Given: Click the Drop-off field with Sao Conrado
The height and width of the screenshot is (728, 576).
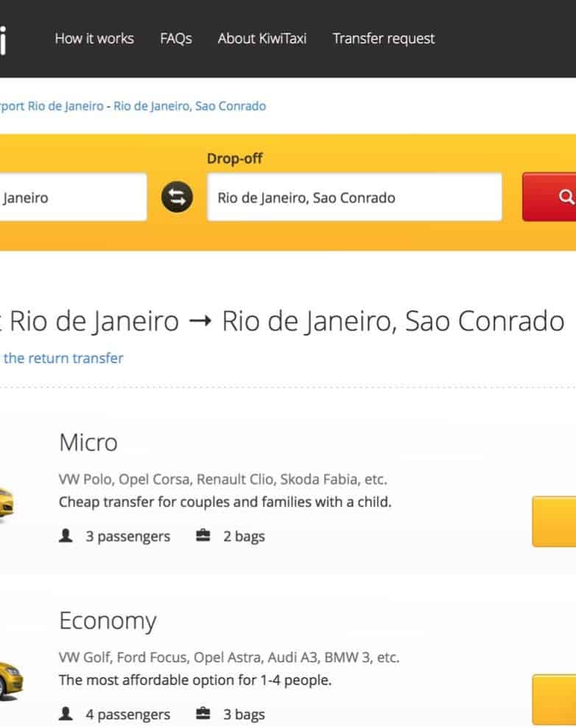Looking at the screenshot, I should click(354, 197).
